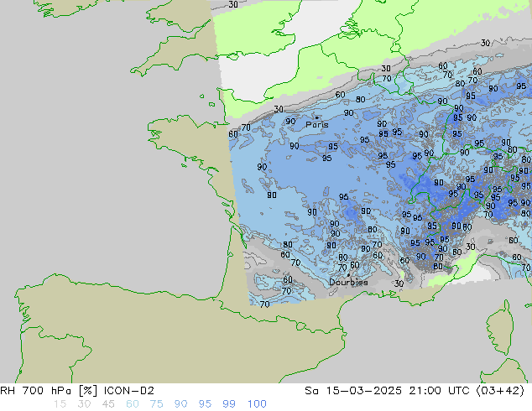
Task: Click the legend value 60 in the color scale
Action: pos(133,404)
